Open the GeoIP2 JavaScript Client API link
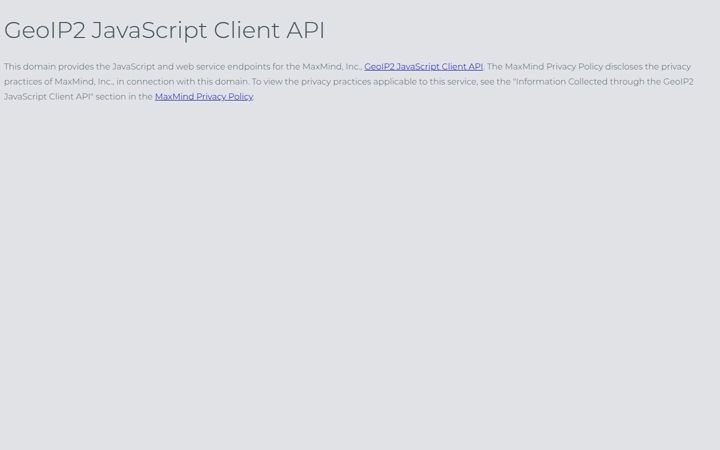Image resolution: width=720 pixels, height=450 pixels. coord(423,67)
